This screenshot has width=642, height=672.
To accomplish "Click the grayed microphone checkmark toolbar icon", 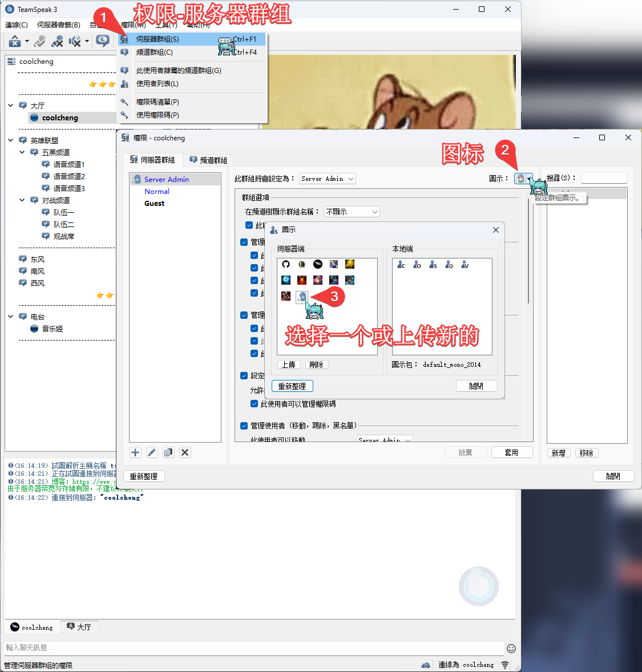I will 39,41.
